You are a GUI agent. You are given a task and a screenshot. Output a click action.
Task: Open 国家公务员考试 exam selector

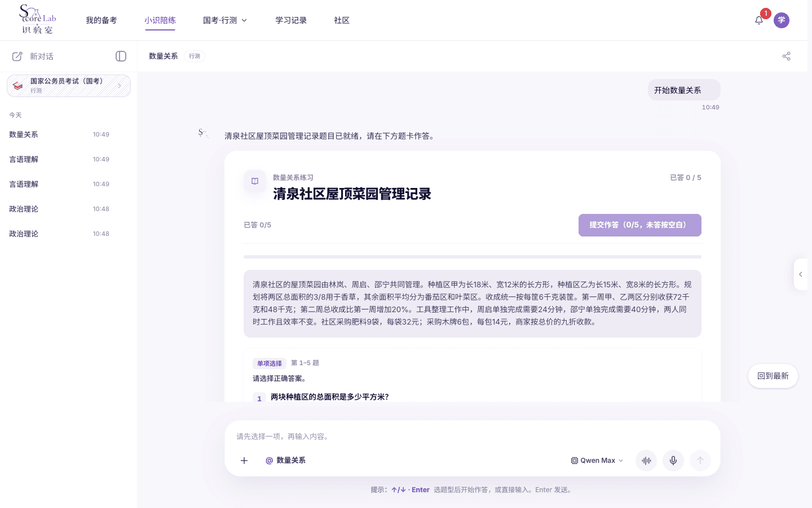pyautogui.click(x=69, y=86)
